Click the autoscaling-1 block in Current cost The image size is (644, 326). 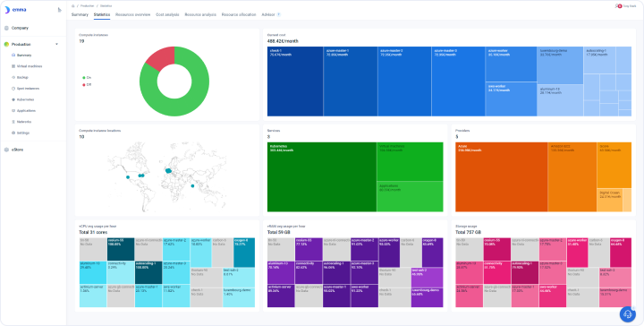(x=599, y=60)
